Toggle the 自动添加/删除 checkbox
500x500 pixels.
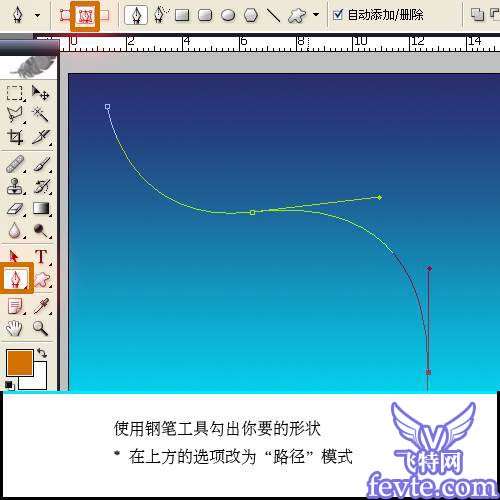coord(338,15)
